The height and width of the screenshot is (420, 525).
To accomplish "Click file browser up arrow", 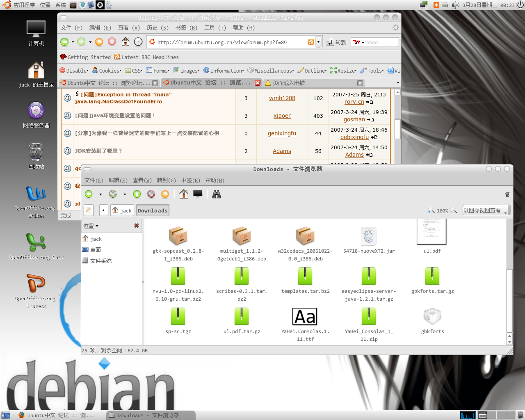I will (x=137, y=194).
